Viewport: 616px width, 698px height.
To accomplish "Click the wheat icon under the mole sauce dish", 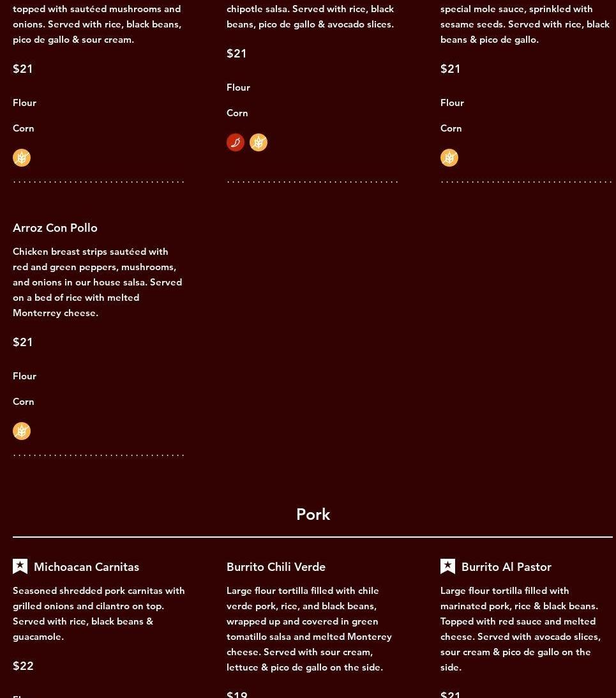I will (x=449, y=158).
